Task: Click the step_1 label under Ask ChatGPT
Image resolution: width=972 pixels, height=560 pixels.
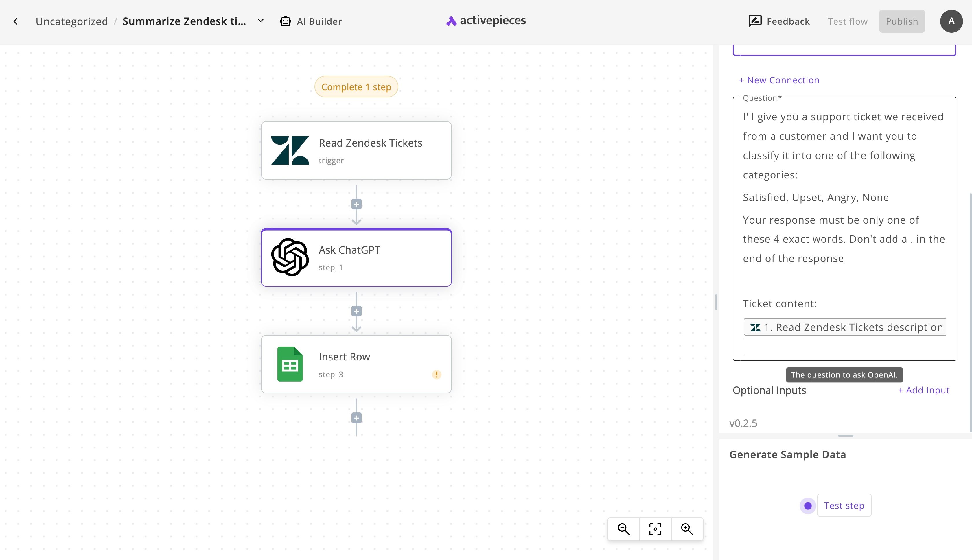Action: [x=330, y=268]
